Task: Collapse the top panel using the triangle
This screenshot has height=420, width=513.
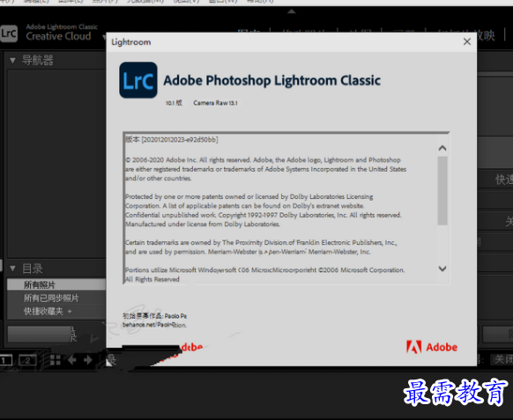Action: pyautogui.click(x=292, y=11)
